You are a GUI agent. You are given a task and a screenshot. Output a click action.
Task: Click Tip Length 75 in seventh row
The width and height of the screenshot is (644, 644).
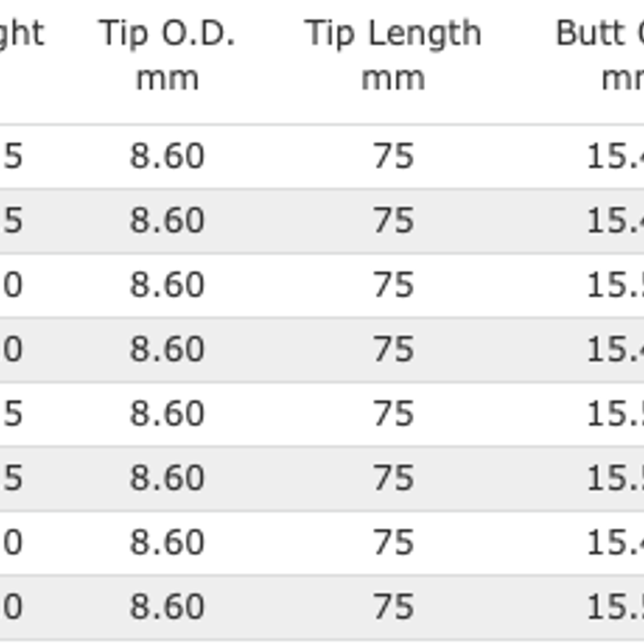point(393,542)
